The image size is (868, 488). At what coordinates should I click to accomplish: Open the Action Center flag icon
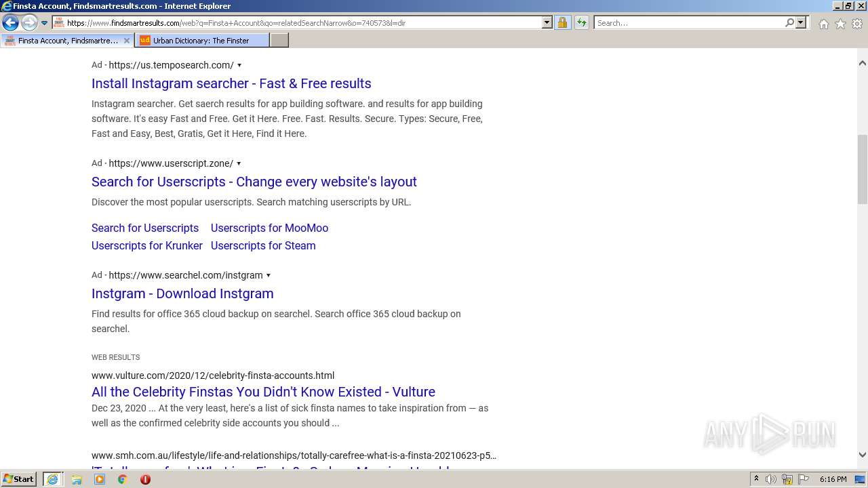[x=804, y=479]
